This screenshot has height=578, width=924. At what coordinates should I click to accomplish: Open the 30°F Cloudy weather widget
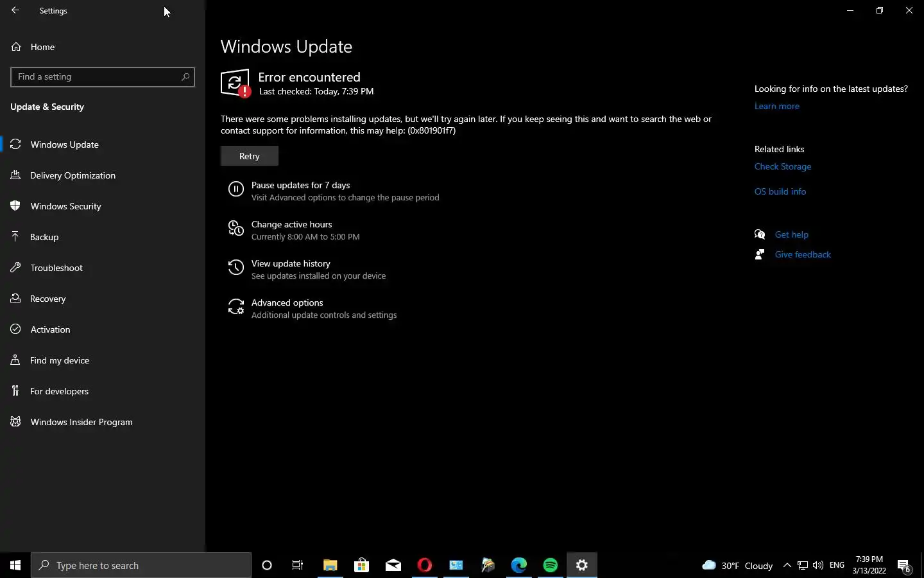point(737,565)
